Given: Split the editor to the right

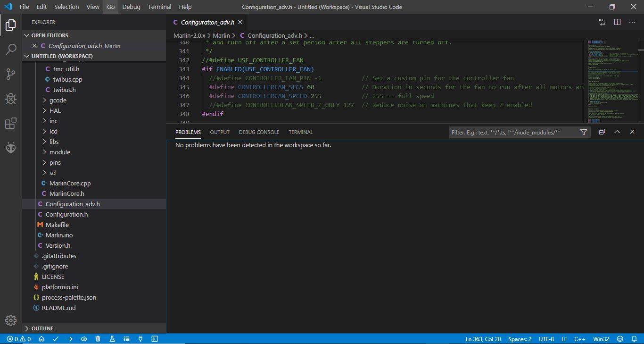Looking at the screenshot, I should point(617,22).
